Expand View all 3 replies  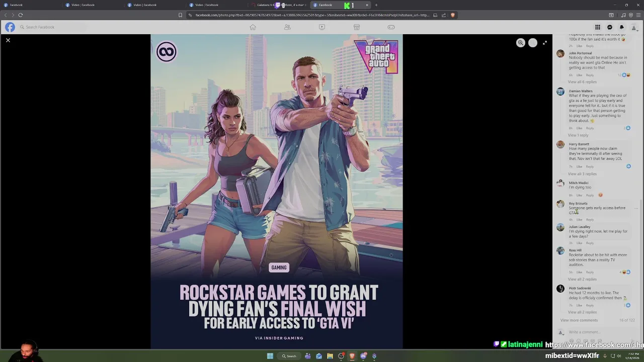coord(582,174)
